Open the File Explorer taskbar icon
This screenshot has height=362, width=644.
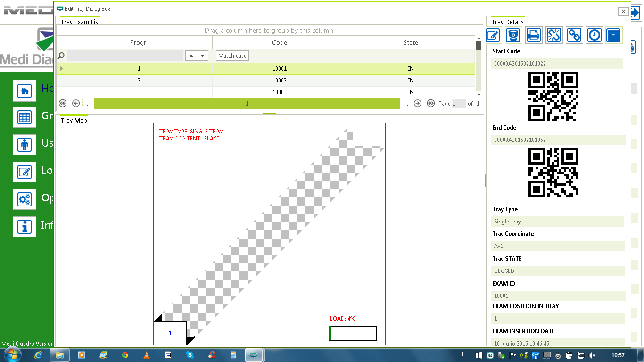[59, 355]
